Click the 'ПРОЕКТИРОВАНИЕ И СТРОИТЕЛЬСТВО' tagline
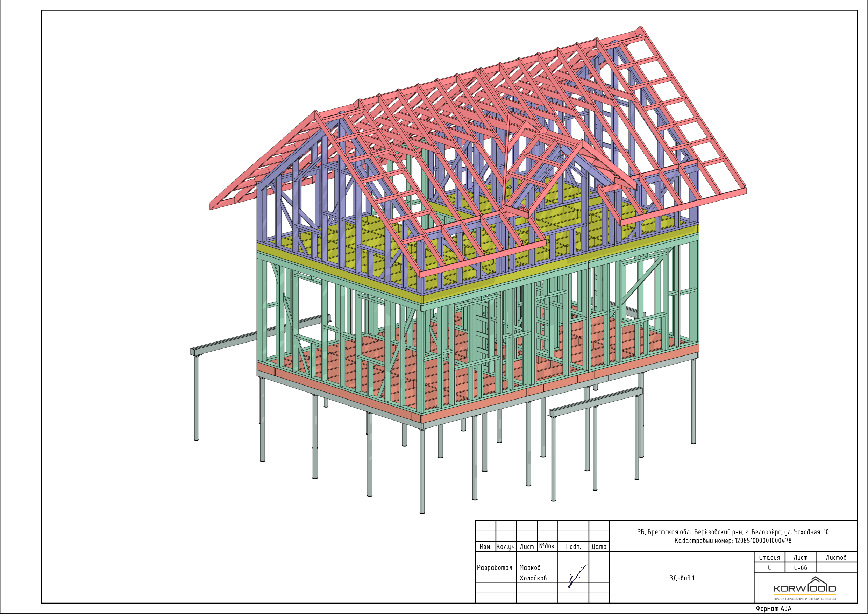The width and height of the screenshot is (868, 614). coord(805,599)
